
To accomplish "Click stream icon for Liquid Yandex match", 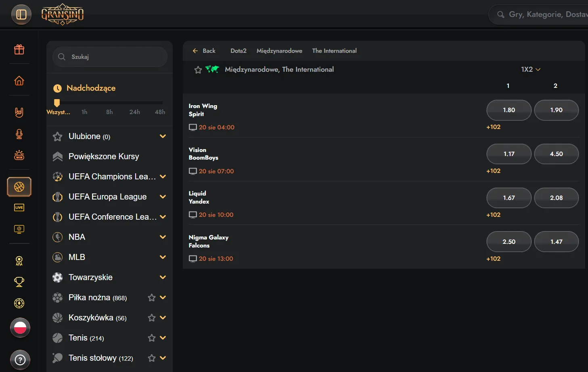I will (x=193, y=215).
